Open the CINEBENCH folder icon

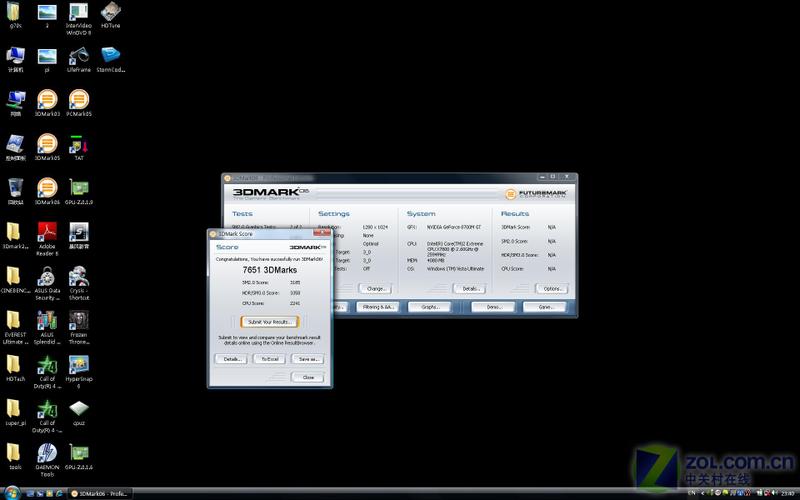[15, 280]
